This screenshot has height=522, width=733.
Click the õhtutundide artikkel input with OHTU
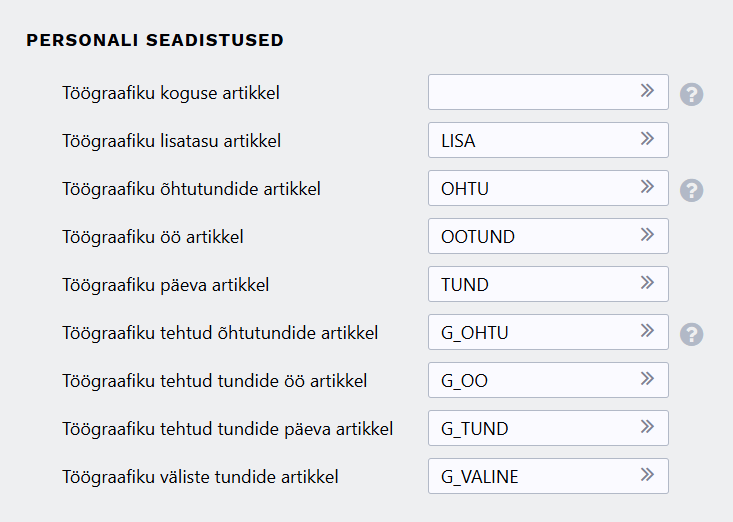(x=548, y=188)
